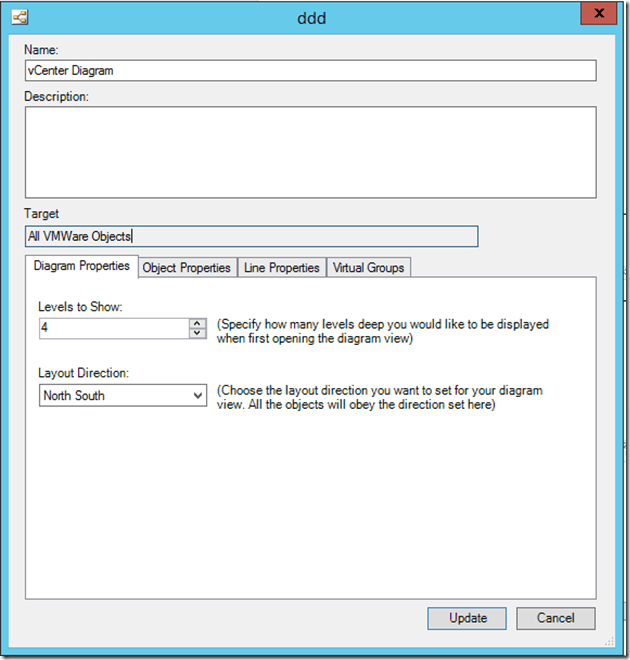Click the Layout Direction label
This screenshot has height=660, width=630.
[x=84, y=373]
